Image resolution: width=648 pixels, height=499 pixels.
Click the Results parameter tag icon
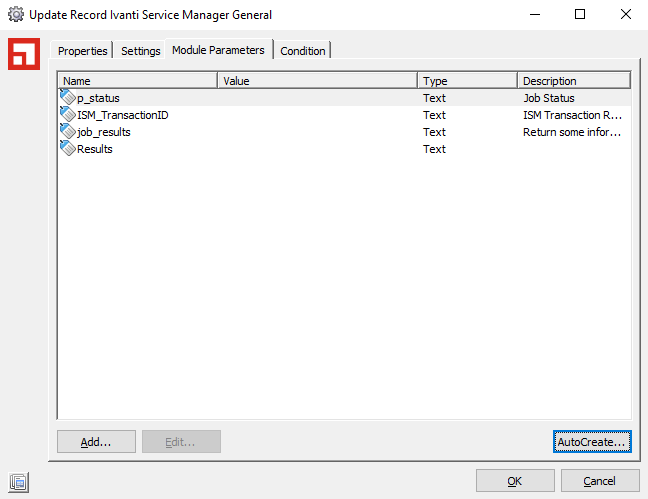67,148
